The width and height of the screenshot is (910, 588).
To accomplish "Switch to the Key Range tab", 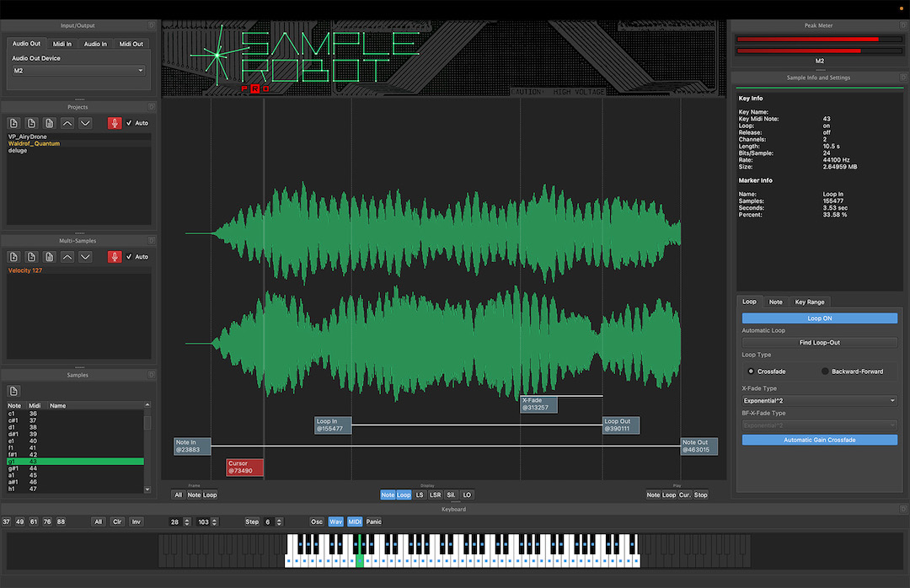I will [x=810, y=302].
